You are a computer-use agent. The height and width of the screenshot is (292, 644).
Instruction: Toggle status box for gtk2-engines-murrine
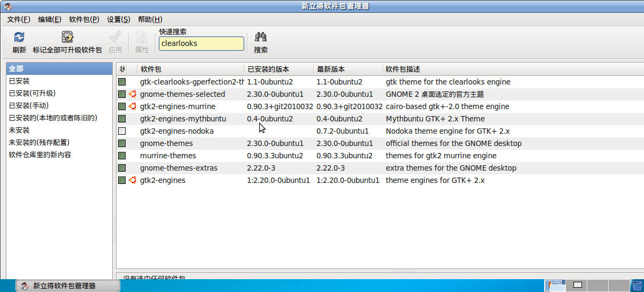click(122, 106)
